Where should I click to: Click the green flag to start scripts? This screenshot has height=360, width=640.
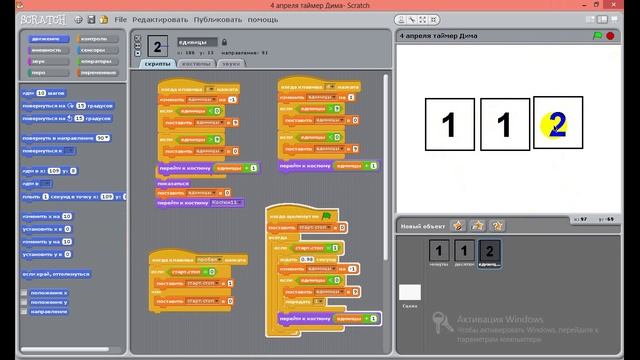pyautogui.click(x=598, y=36)
